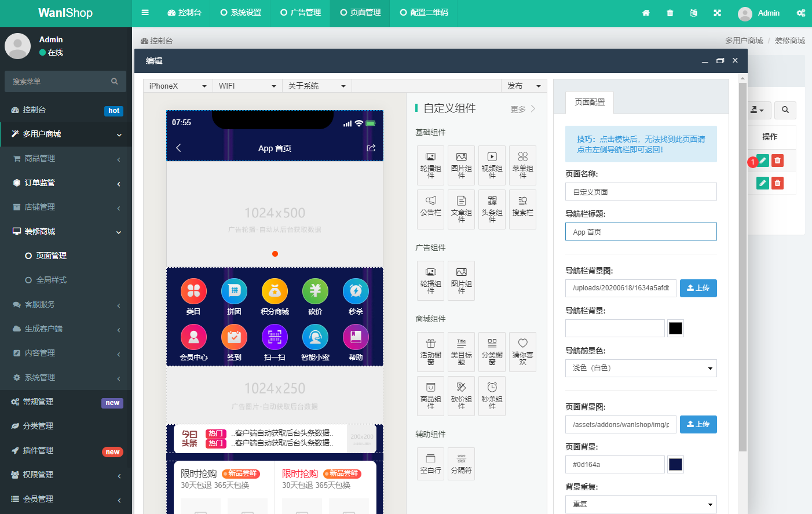812x514 pixels.
Task: Click the search button in background table toolbar
Action: point(785,110)
